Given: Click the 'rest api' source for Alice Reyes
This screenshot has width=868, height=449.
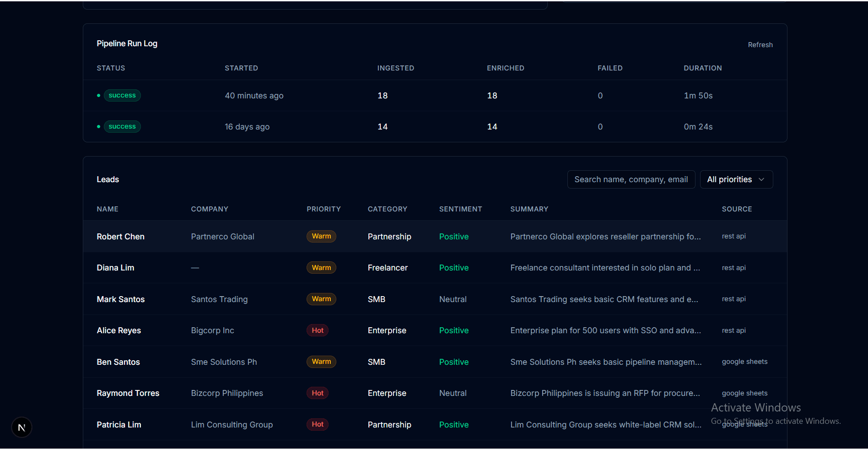Looking at the screenshot, I should point(733,330).
